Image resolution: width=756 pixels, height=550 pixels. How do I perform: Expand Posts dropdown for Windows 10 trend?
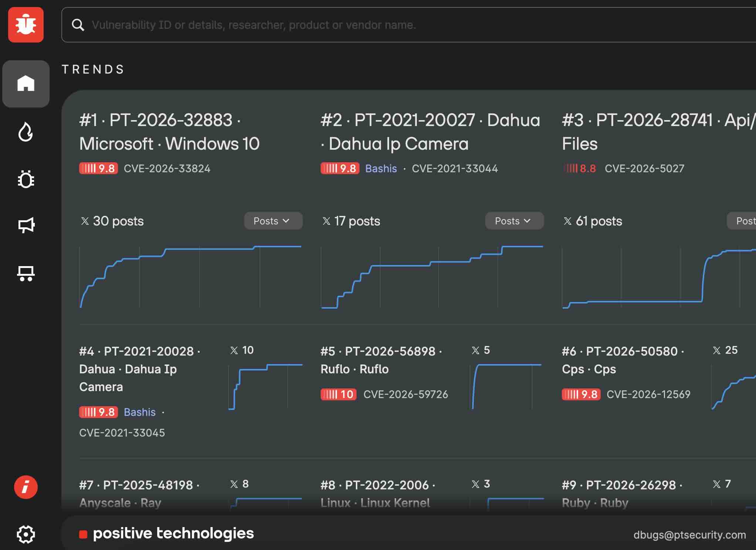273,221
